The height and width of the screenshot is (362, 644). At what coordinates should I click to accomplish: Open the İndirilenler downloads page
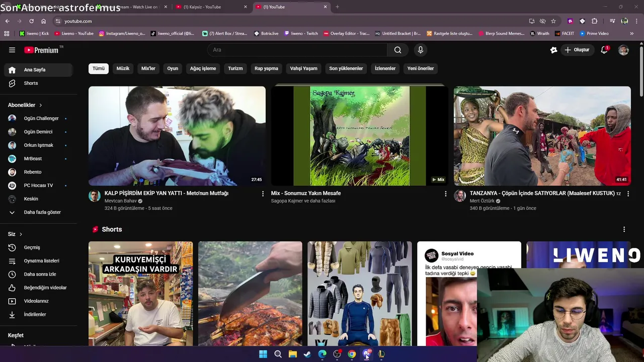point(38,314)
